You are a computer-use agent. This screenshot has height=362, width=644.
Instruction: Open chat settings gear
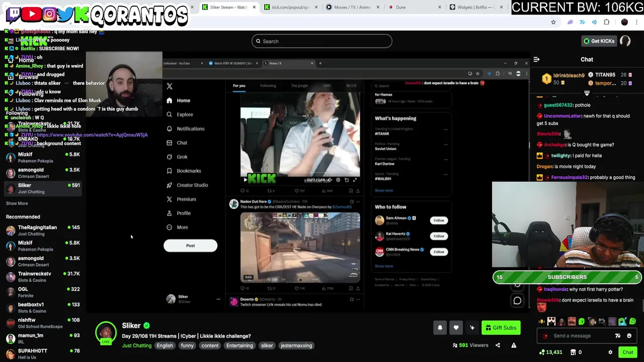(610, 352)
